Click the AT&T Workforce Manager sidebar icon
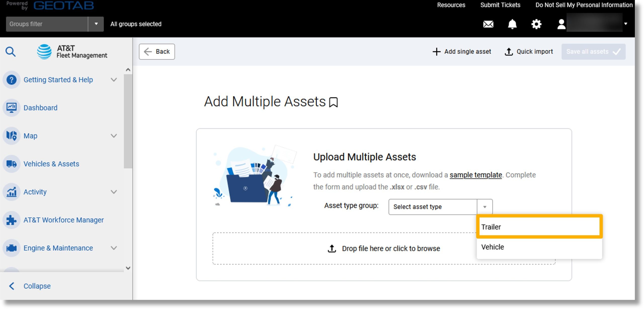644x309 pixels. click(11, 220)
